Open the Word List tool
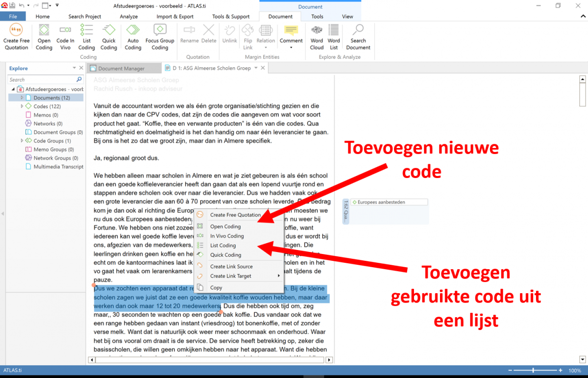This screenshot has width=588, height=378. [334, 38]
